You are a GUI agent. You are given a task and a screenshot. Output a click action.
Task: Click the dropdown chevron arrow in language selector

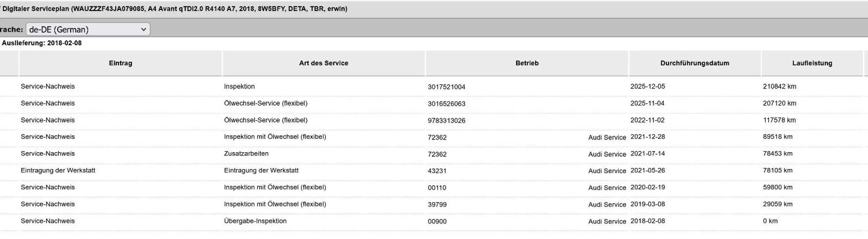click(143, 30)
